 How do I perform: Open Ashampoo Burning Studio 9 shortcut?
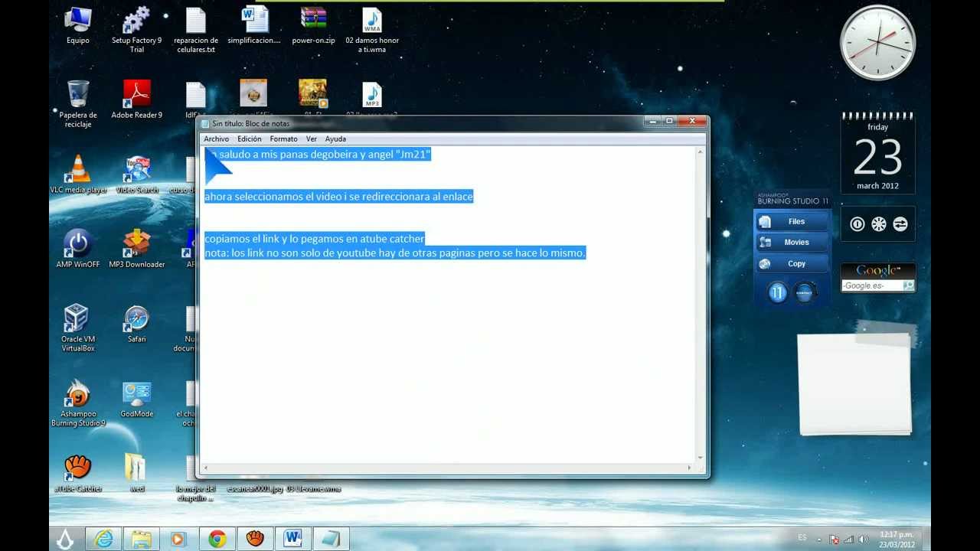click(x=78, y=403)
